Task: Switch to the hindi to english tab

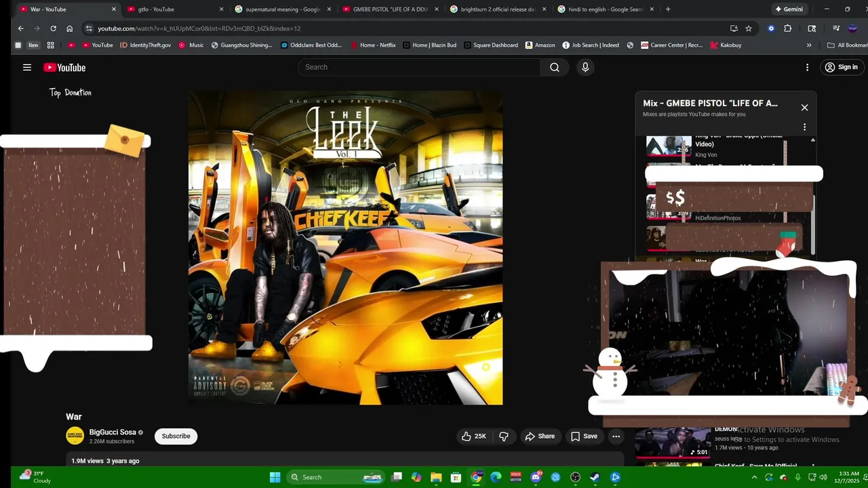Action: 606,9
